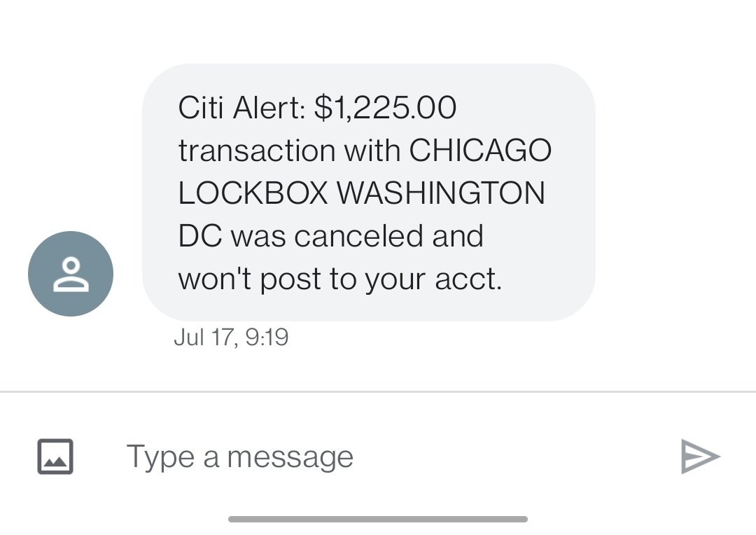Tap the 'Jul 17, 9:19' timestamp
This screenshot has height=535, width=756.
pyautogui.click(x=231, y=337)
